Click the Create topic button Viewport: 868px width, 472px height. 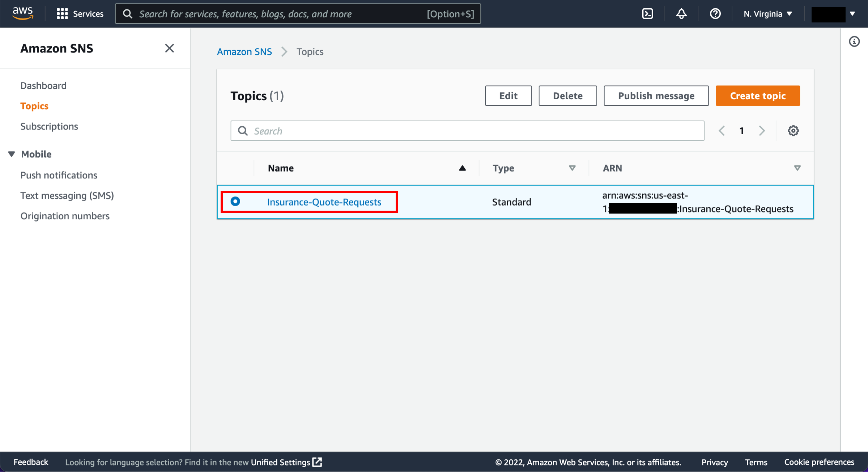pos(758,95)
